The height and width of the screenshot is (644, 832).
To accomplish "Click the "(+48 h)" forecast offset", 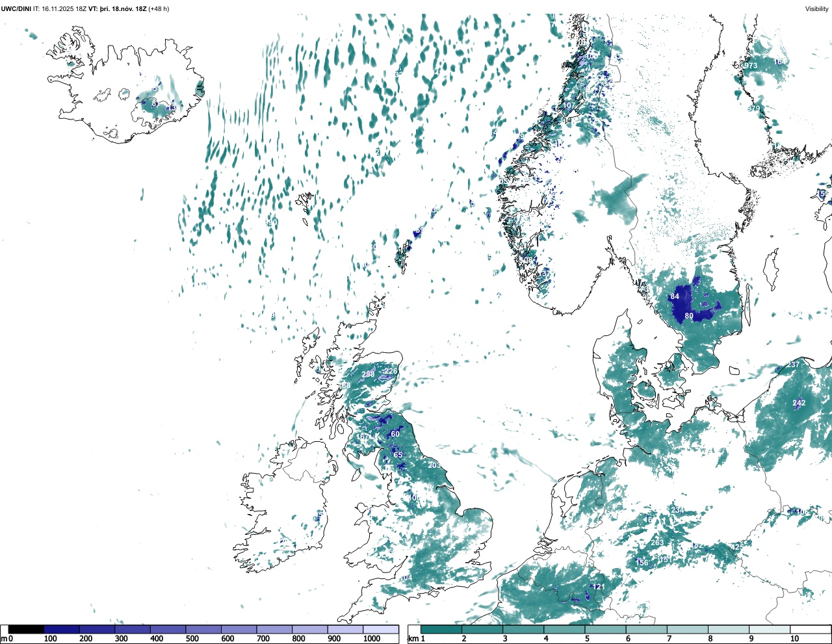I will point(159,9).
